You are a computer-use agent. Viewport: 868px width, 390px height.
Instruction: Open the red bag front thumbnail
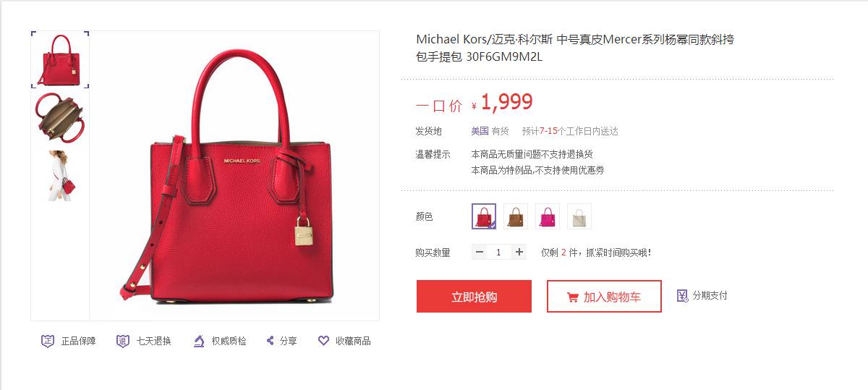pyautogui.click(x=60, y=59)
